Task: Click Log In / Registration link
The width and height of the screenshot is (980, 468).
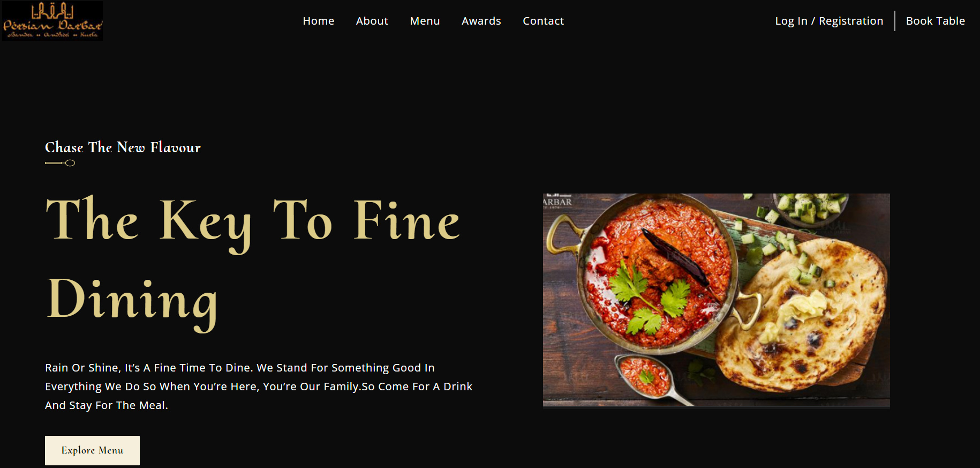Action: tap(829, 21)
